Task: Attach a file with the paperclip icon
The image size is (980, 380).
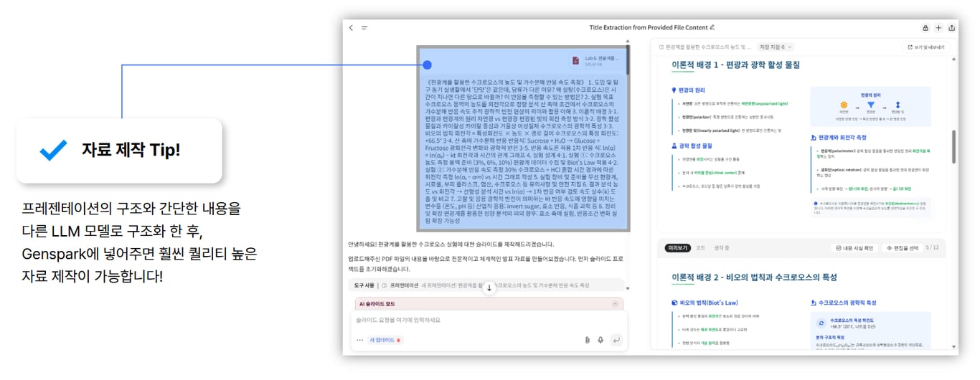Action: tap(587, 340)
